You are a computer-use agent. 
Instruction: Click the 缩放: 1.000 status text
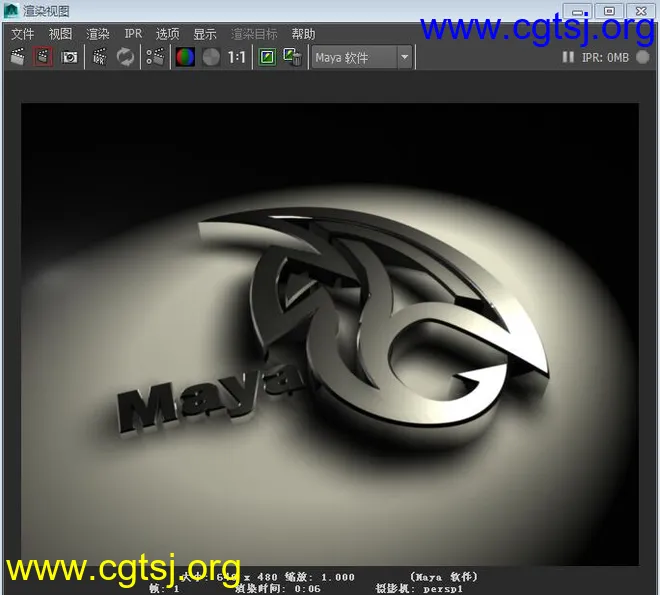coord(319,577)
